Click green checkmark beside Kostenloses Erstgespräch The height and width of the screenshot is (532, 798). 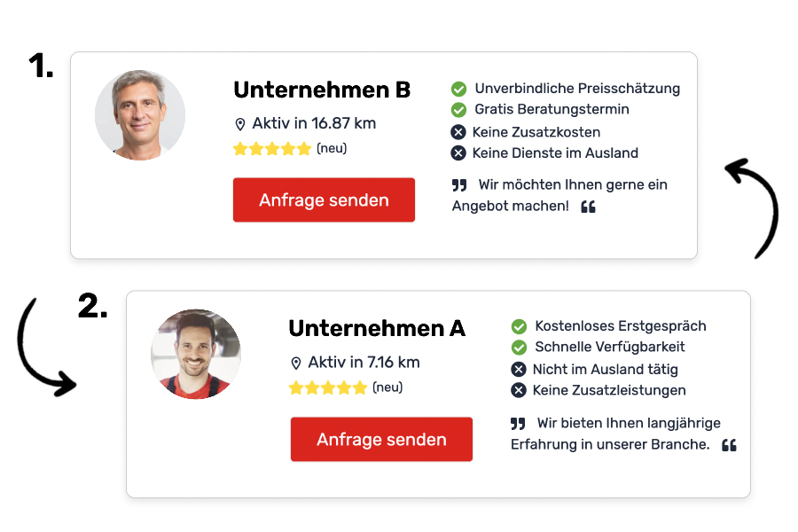[x=519, y=326]
